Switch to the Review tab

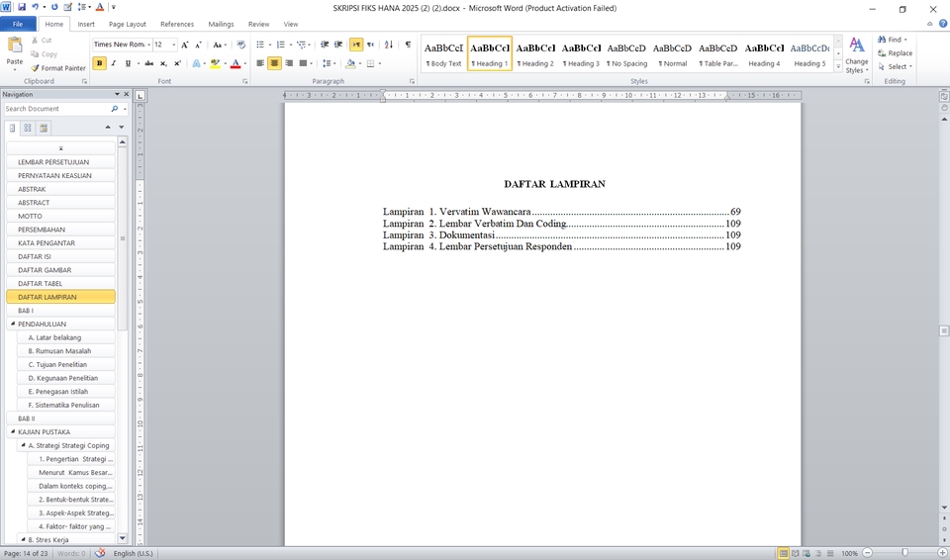click(x=258, y=25)
